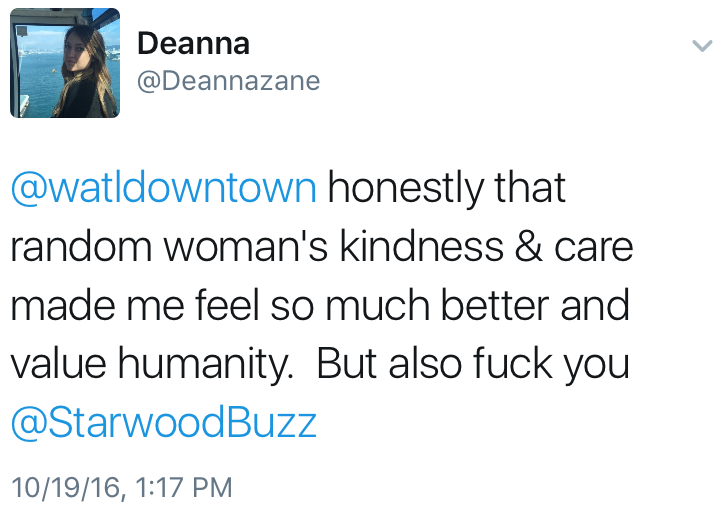Open the tweet options chevron menu
Viewport: 717px width, 511px height.
click(699, 46)
